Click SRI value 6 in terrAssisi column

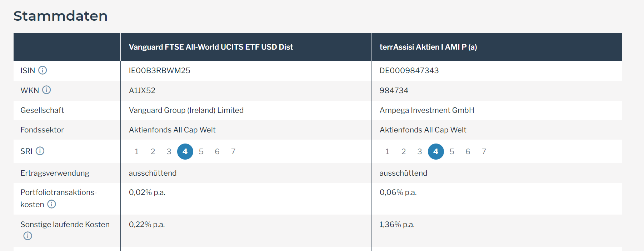click(x=468, y=151)
